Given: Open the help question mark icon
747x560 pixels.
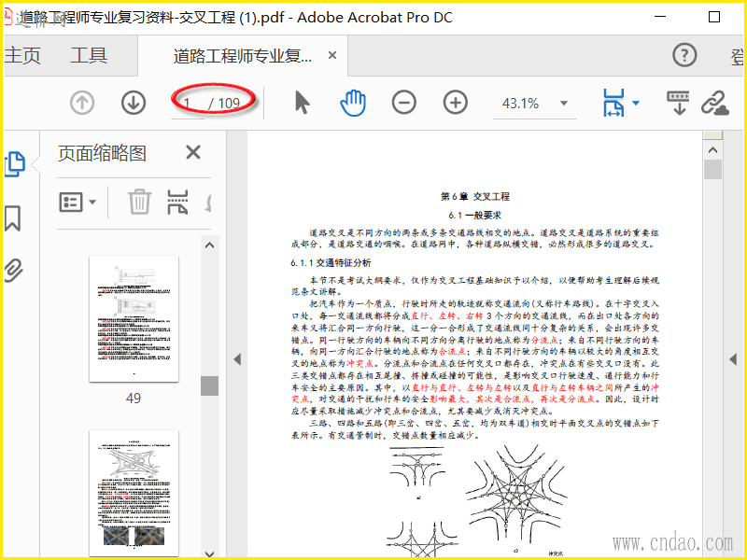Looking at the screenshot, I should click(x=684, y=55).
